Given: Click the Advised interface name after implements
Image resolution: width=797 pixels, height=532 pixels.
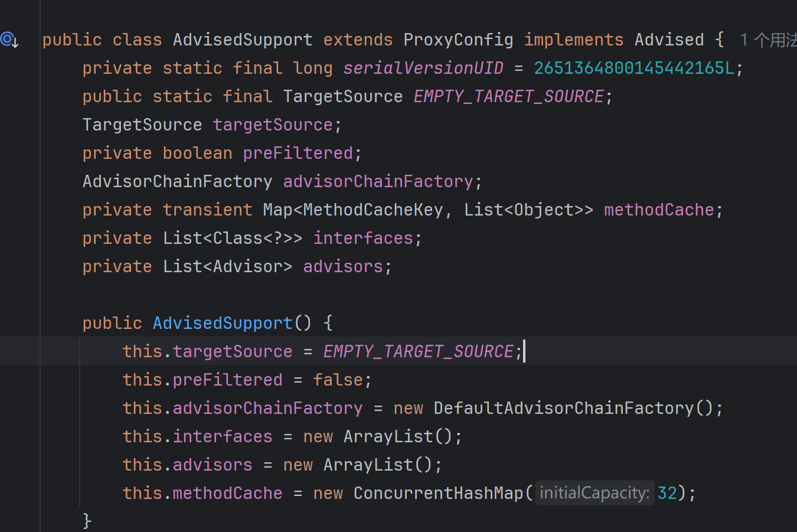Looking at the screenshot, I should point(669,40).
